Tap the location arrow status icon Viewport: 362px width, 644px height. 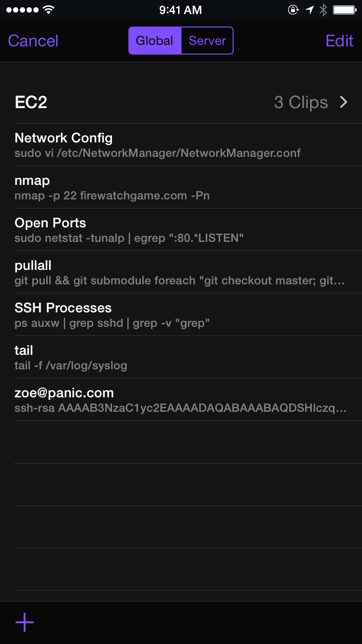[309, 10]
